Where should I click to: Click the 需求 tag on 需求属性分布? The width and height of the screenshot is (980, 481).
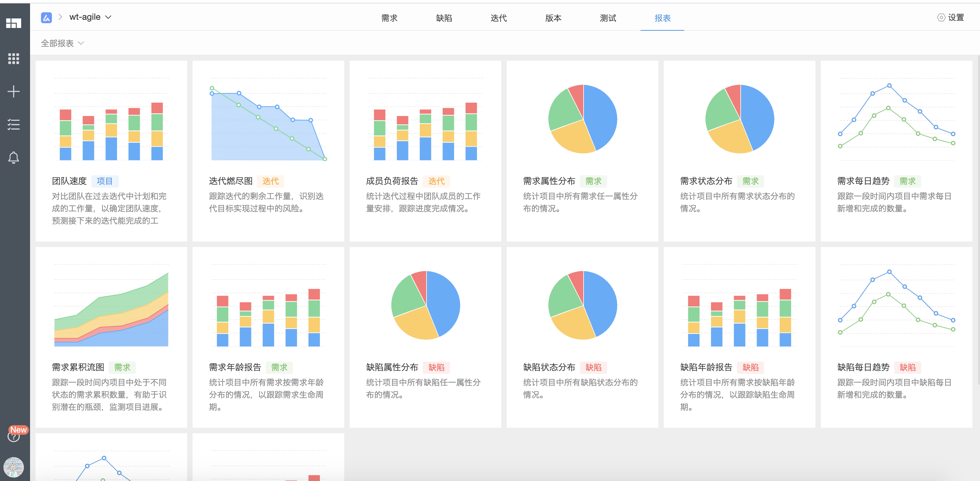coord(593,181)
